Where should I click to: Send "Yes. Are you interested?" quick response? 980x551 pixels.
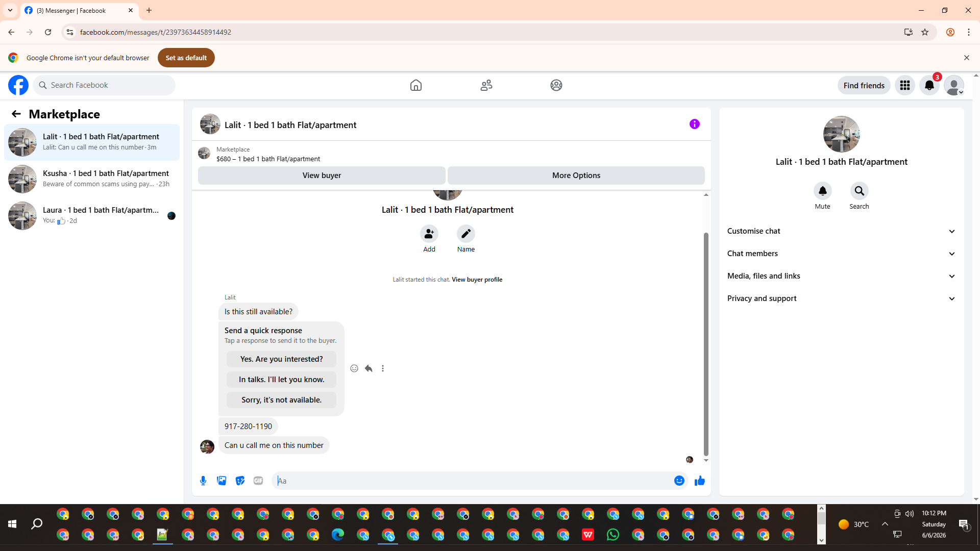281,359
